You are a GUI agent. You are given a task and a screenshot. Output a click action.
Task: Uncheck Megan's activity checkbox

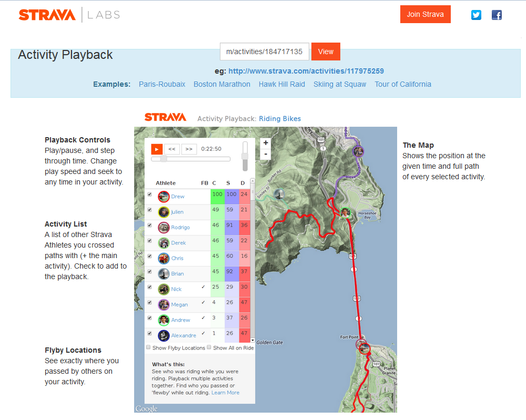pos(149,302)
